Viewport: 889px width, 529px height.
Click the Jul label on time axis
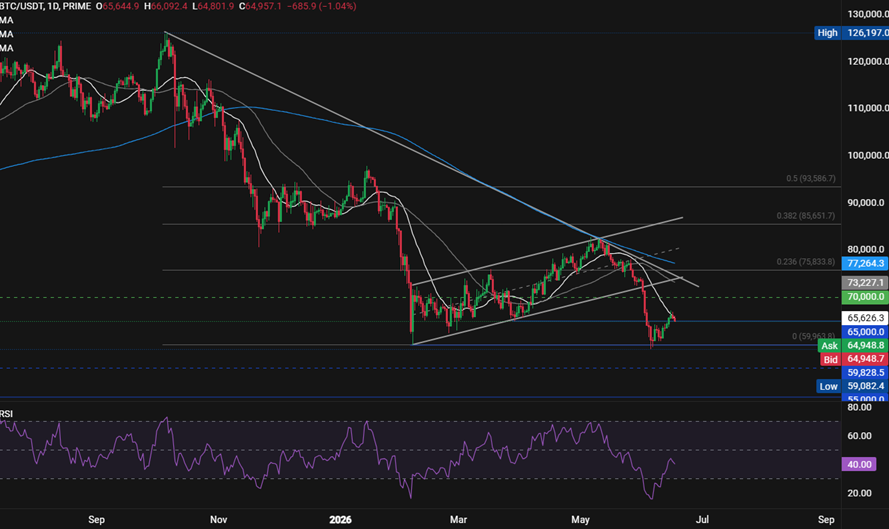click(702, 519)
